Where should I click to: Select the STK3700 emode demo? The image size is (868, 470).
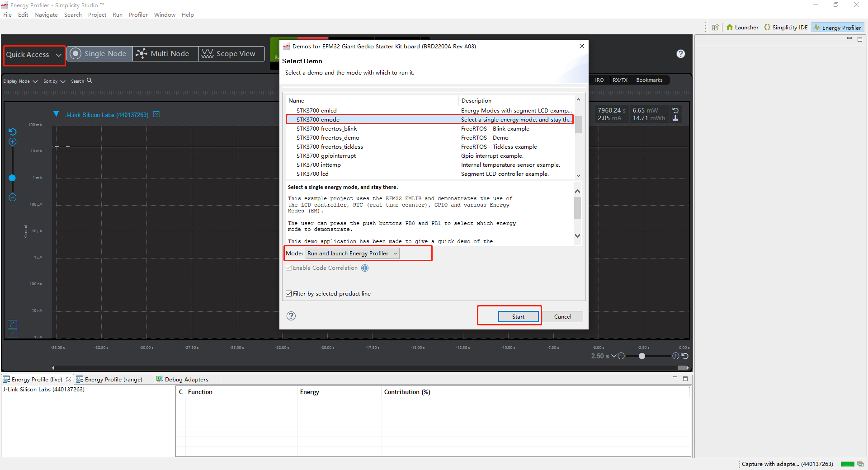click(x=429, y=120)
